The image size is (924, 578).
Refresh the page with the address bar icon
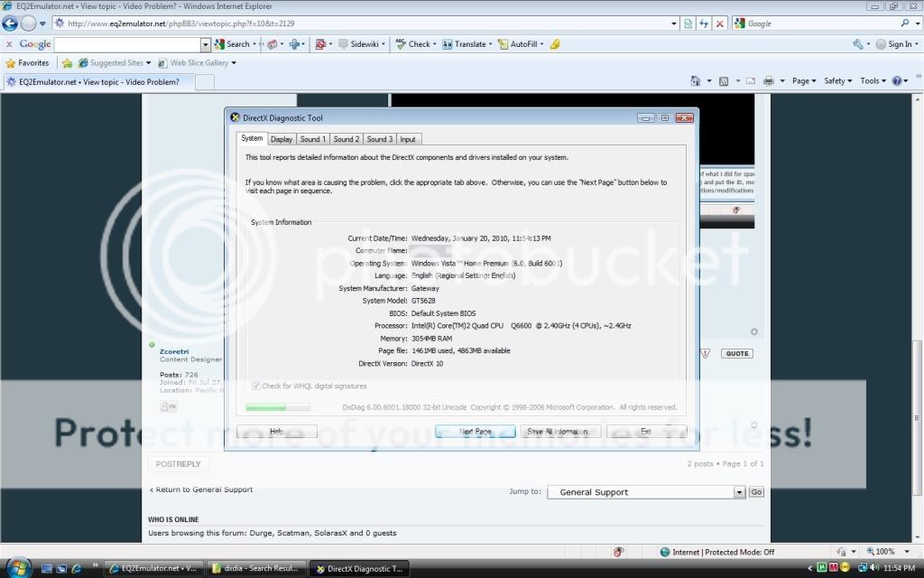point(704,23)
